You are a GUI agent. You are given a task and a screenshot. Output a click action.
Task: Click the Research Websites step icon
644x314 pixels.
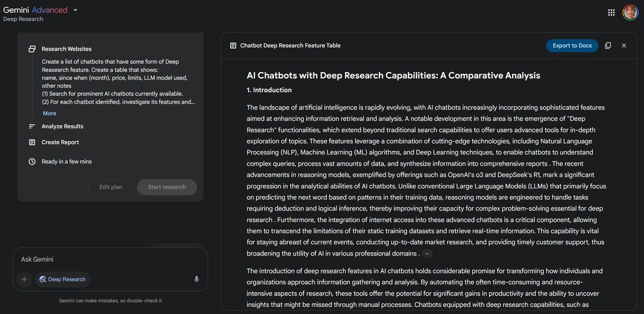(32, 49)
